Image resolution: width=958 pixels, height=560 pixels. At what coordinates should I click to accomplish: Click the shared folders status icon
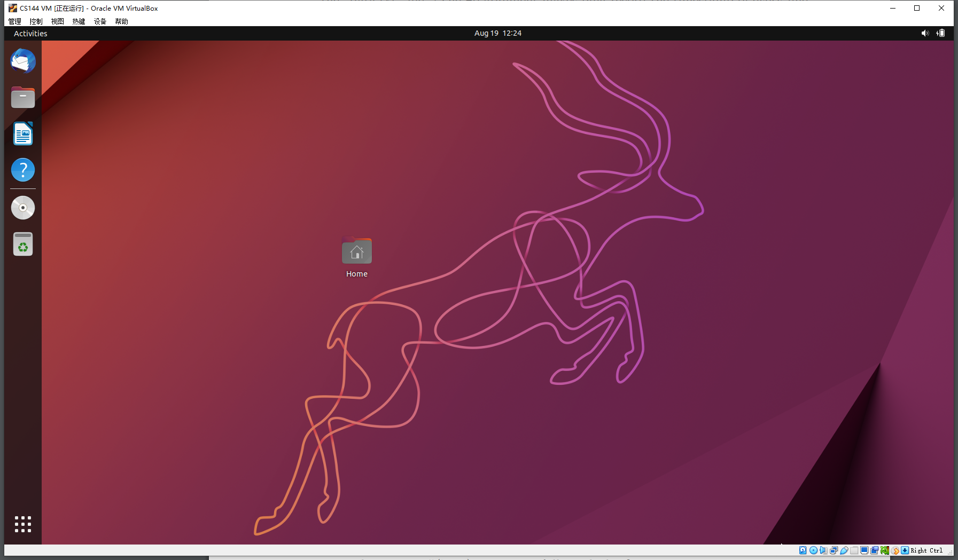(854, 550)
